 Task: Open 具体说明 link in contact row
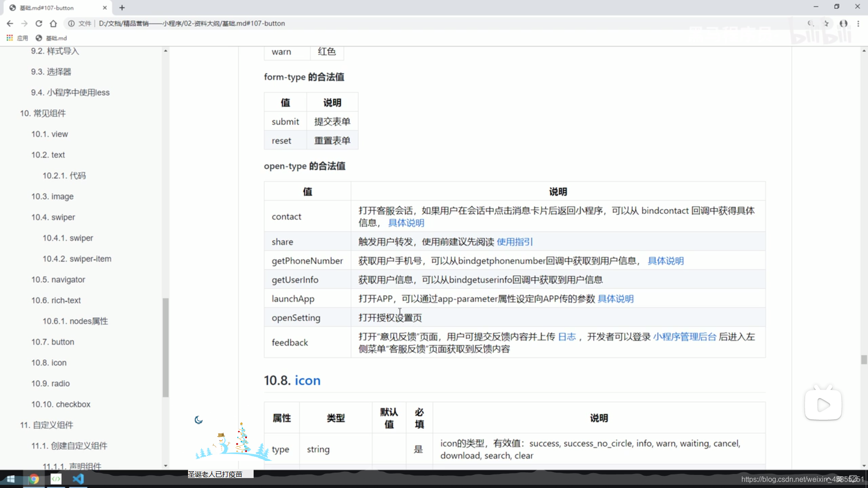[406, 223]
